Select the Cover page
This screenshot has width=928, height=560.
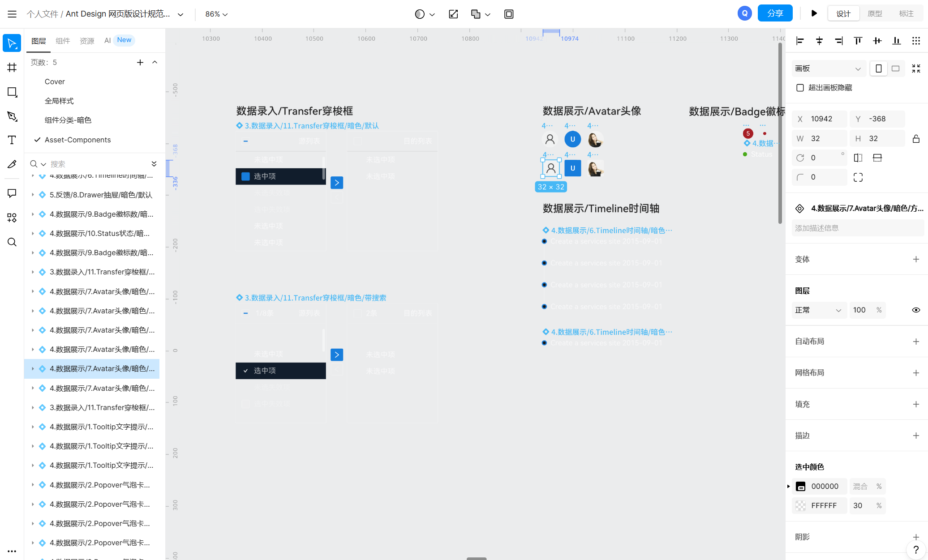click(x=55, y=81)
